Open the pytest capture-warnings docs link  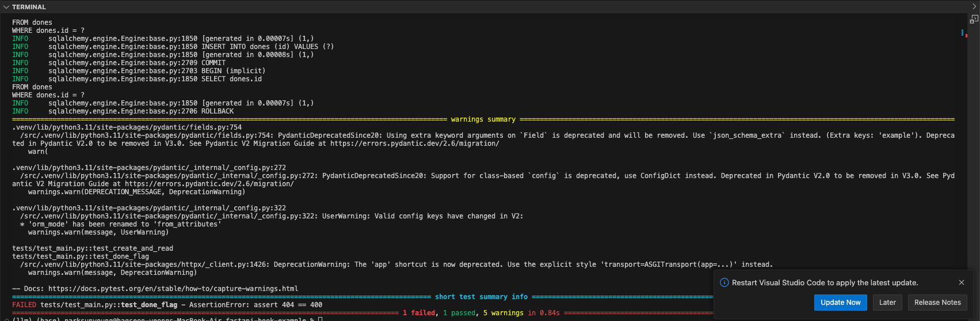173,289
